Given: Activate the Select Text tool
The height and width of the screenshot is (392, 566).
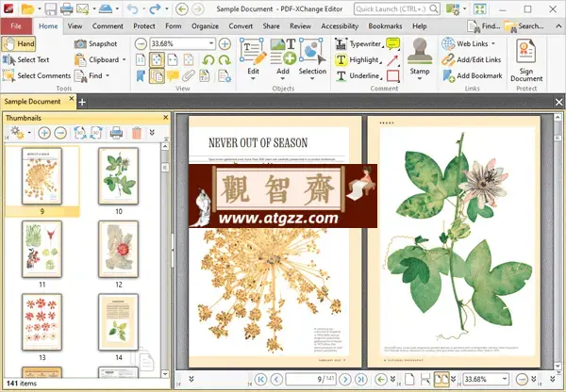Looking at the screenshot, I should pyautogui.click(x=26, y=60).
